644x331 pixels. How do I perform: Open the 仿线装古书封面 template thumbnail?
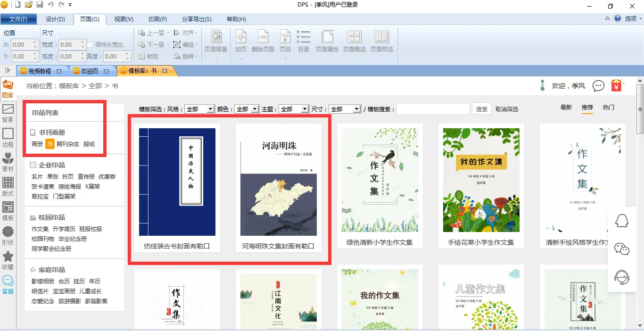177,182
